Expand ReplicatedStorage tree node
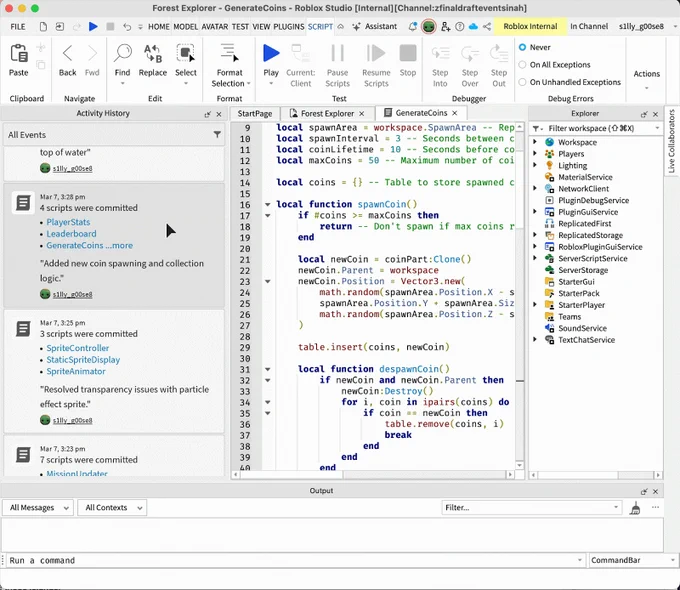 click(x=535, y=235)
